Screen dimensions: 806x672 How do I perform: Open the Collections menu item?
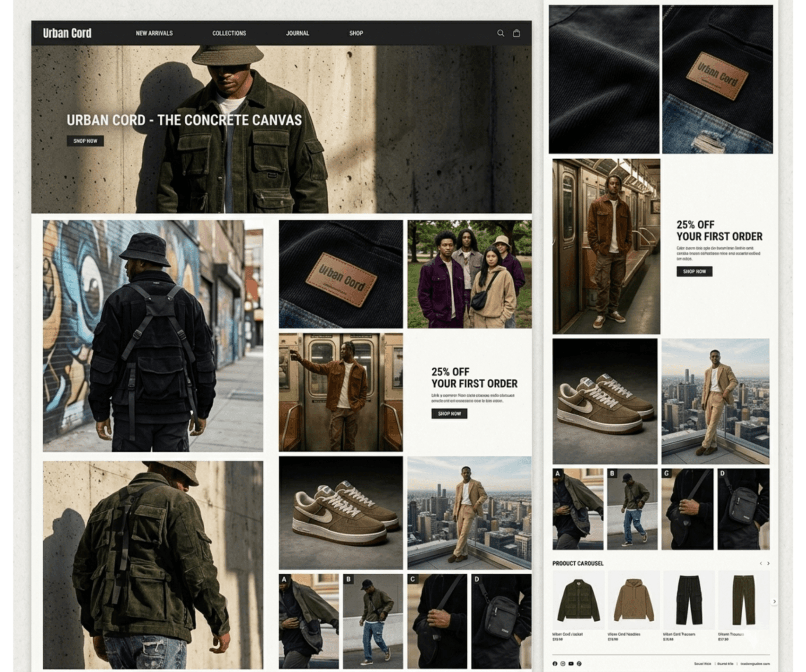229,33
